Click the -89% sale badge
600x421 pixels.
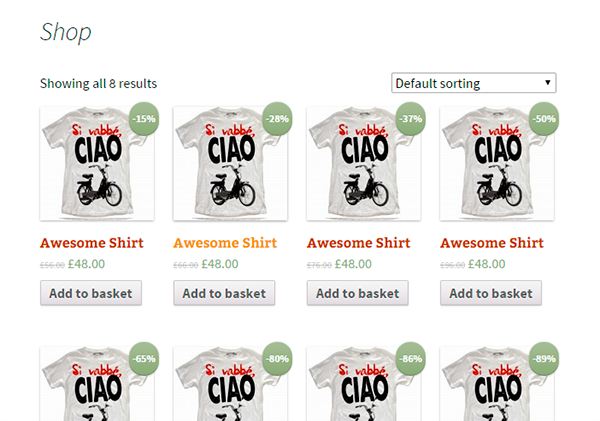[x=544, y=358]
